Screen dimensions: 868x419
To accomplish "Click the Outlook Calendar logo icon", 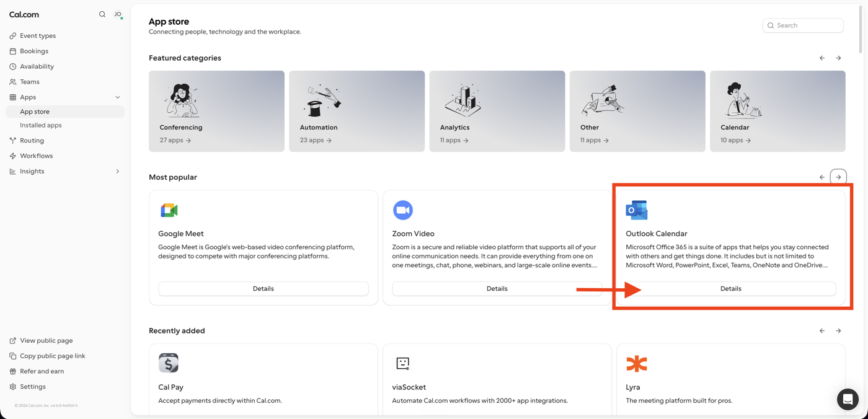I will click(x=637, y=210).
